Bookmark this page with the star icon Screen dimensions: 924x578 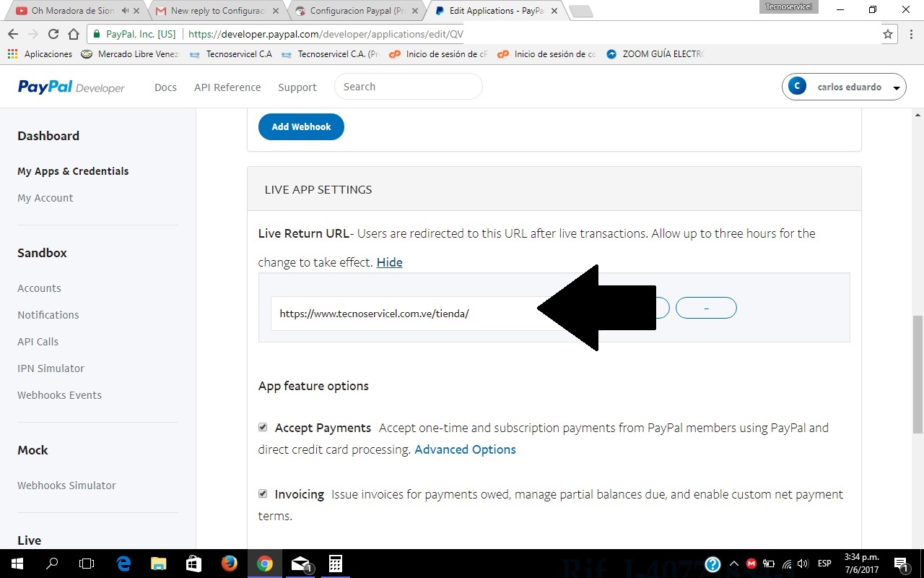[x=888, y=34]
